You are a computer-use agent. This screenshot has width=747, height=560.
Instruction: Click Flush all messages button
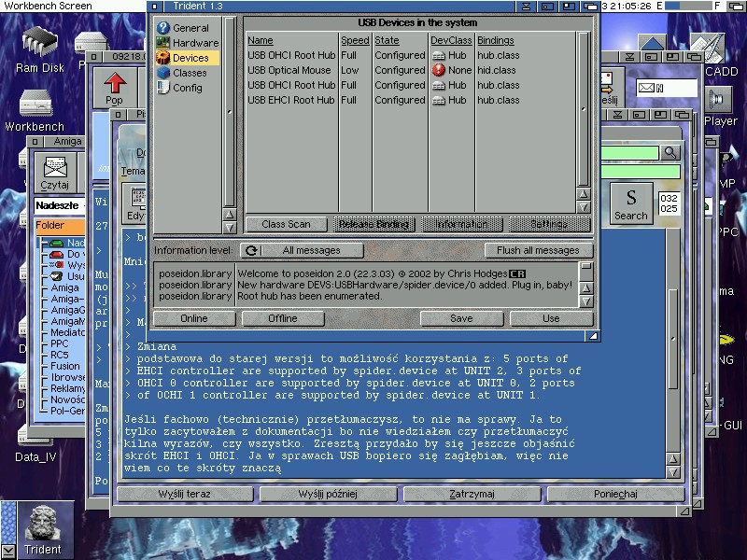[539, 250]
